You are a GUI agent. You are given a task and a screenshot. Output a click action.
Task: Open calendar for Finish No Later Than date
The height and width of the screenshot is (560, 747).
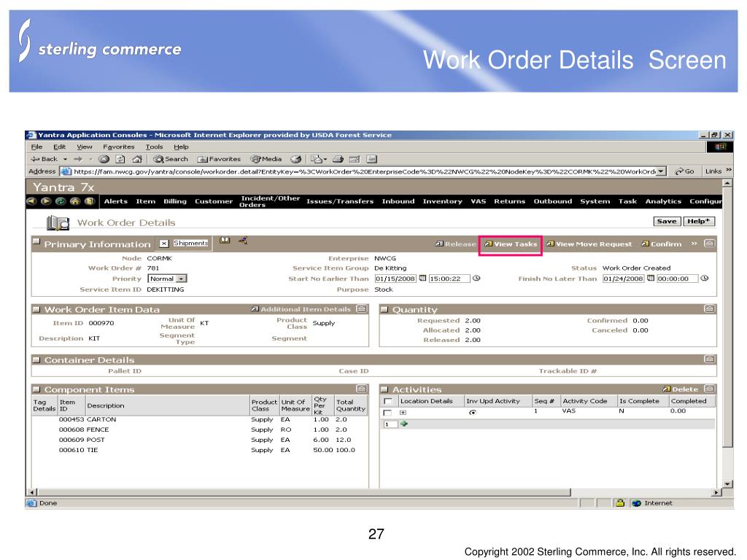[651, 279]
